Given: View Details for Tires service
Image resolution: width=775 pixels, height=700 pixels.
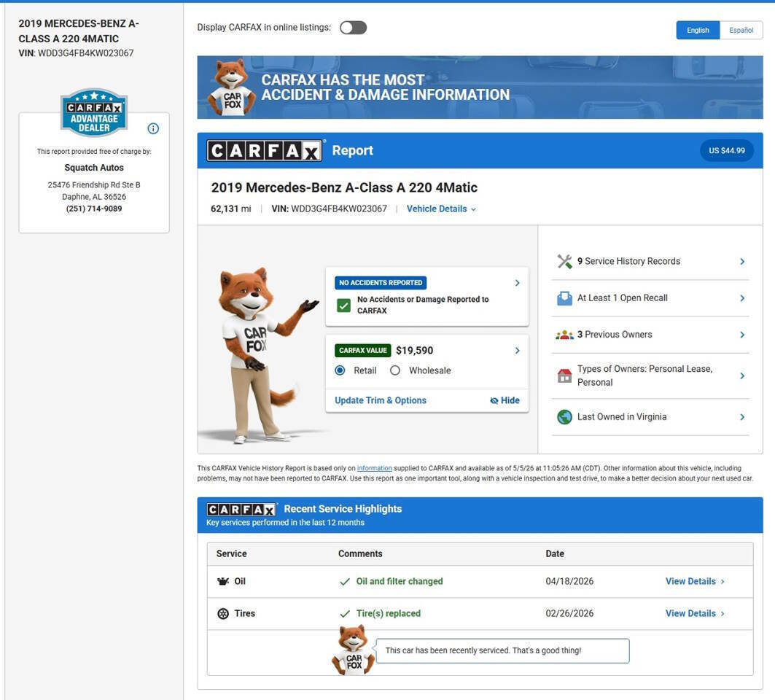Looking at the screenshot, I should click(695, 613).
